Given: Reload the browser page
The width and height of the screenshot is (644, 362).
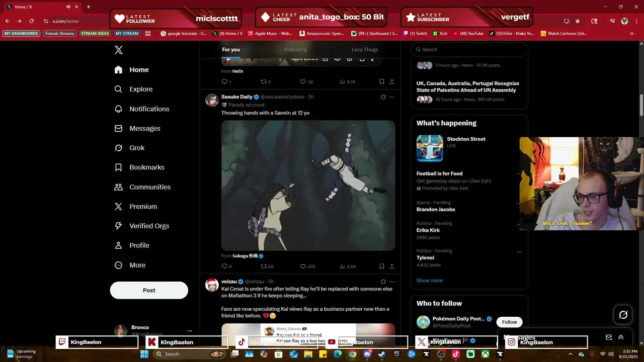Looking at the screenshot, I should pyautogui.click(x=32, y=21).
